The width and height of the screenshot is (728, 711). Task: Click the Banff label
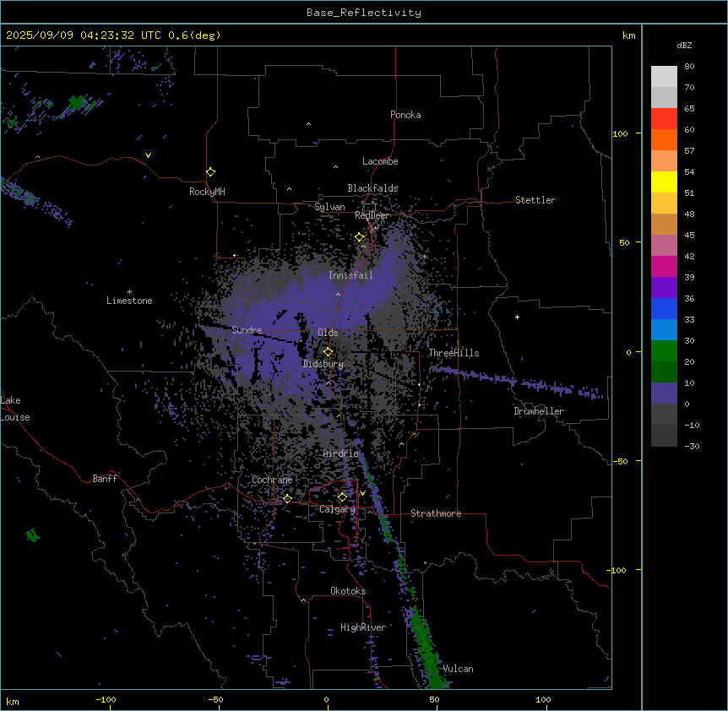(105, 479)
